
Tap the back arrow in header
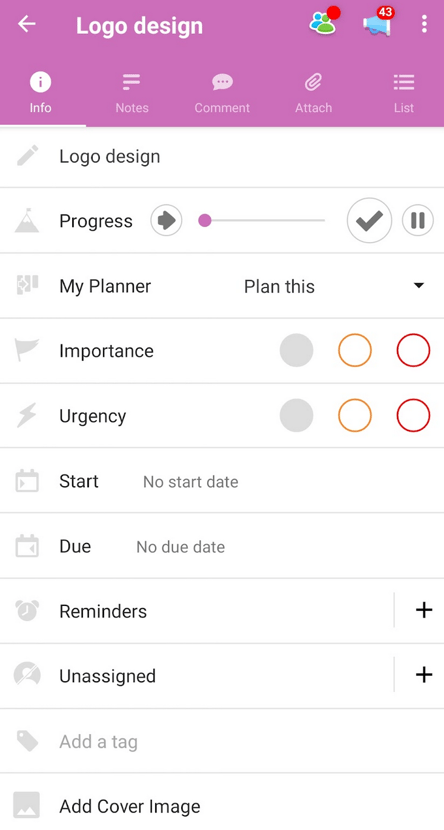pos(26,24)
